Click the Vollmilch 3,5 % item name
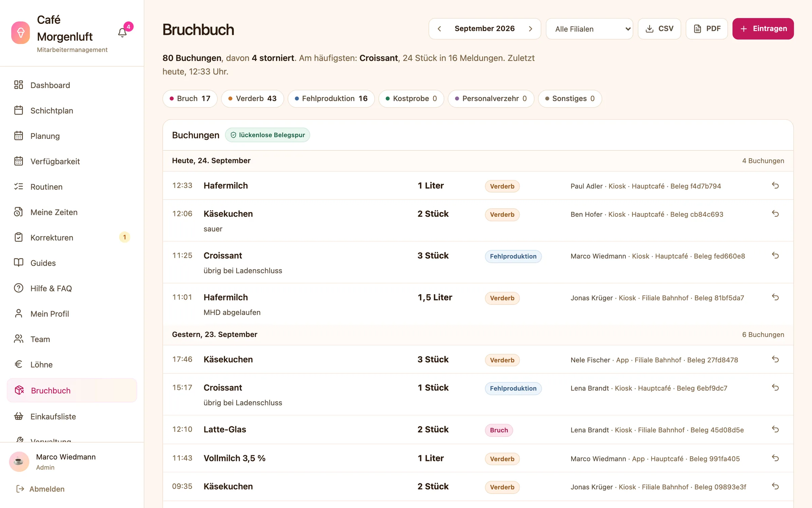 pyautogui.click(x=234, y=458)
